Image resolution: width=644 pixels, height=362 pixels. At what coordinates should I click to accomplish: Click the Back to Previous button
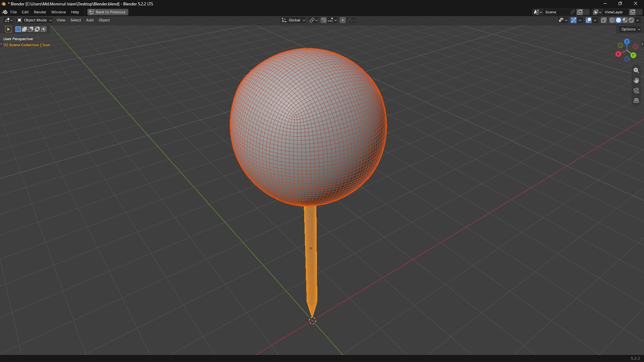click(x=108, y=12)
